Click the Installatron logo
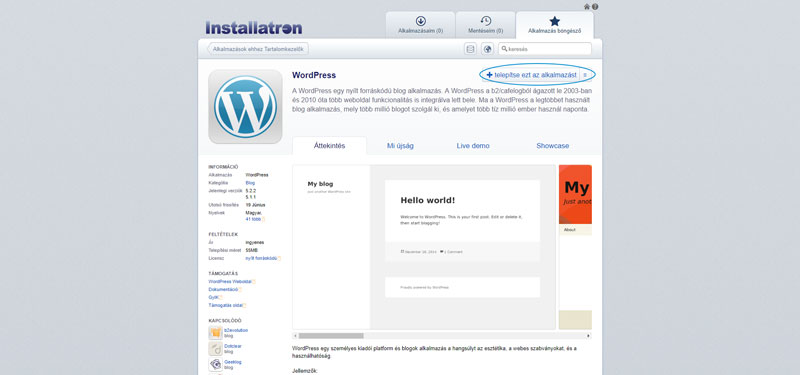This screenshot has width=800, height=375. tap(254, 28)
